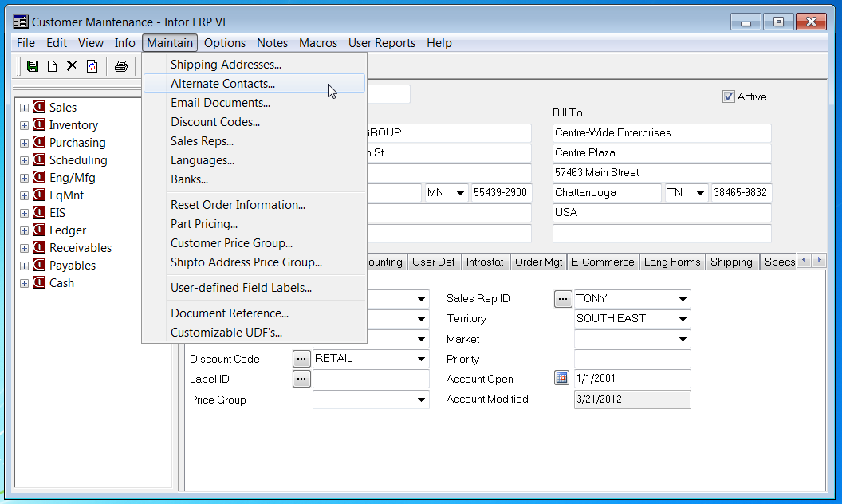Screen dimensions: 842x504
Task: Click Sales Rep ID browse ellipsis button
Action: click(x=562, y=299)
